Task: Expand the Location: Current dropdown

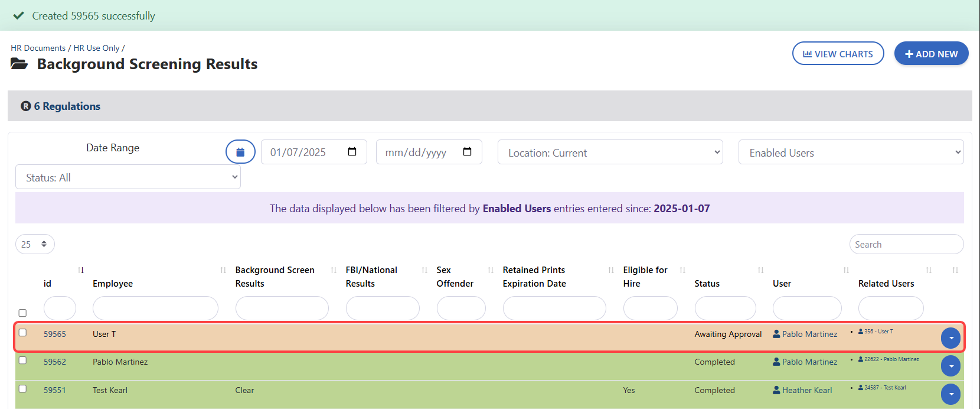Action: 610,152
